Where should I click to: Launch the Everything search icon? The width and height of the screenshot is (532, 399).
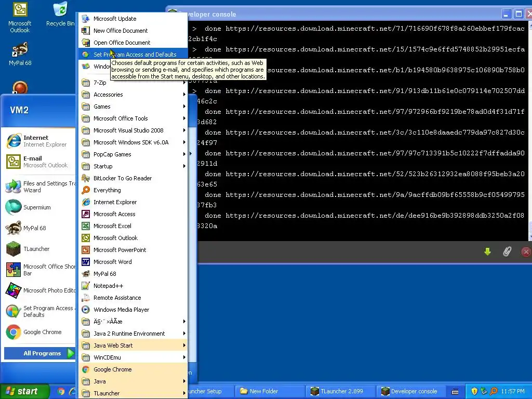(86, 190)
